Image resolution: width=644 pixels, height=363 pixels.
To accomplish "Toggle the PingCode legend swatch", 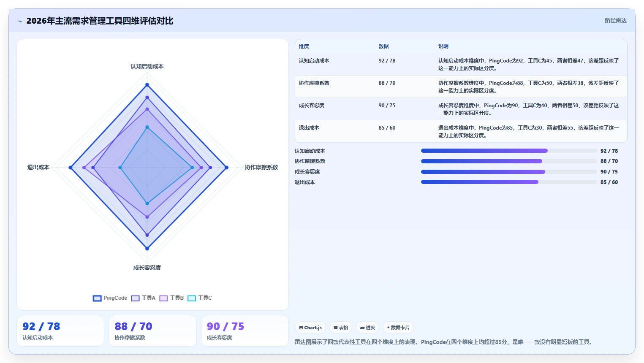I will coord(97,298).
